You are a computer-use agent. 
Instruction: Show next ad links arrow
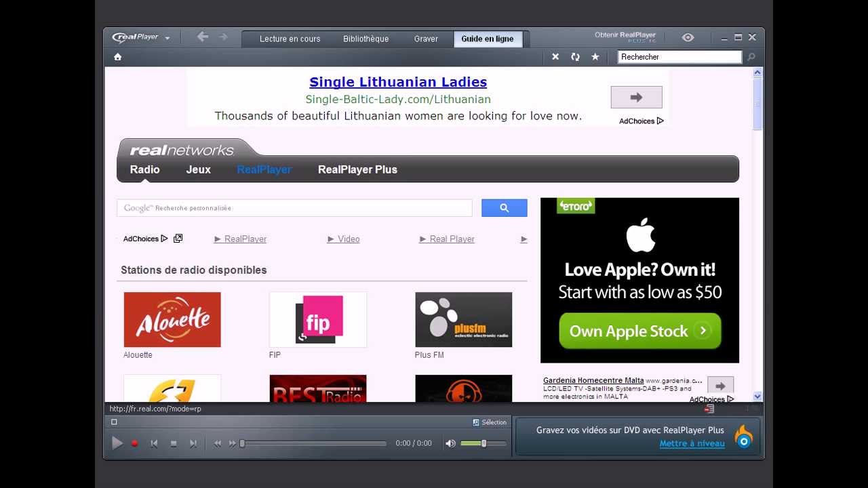[524, 239]
